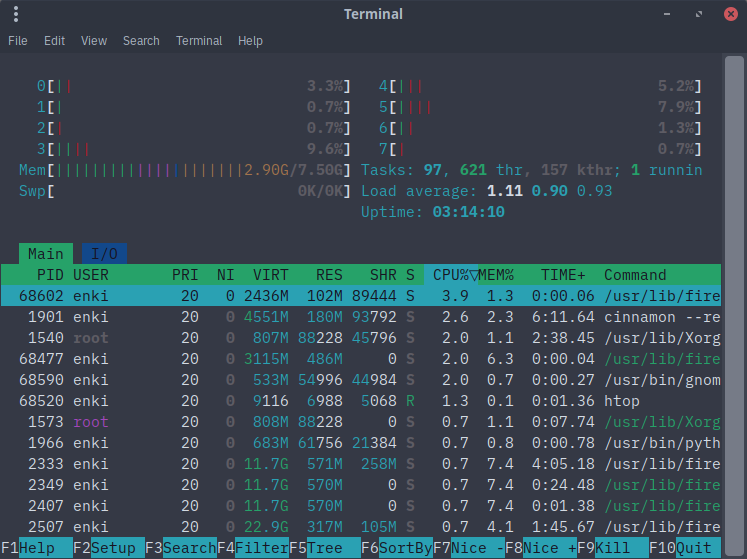Viewport: 747px width, 559px height.
Task: Select the python process row PID 1966
Action: click(x=361, y=443)
